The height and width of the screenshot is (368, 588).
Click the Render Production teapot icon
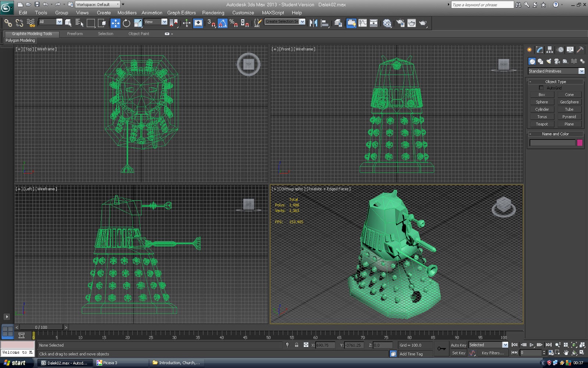(x=423, y=23)
